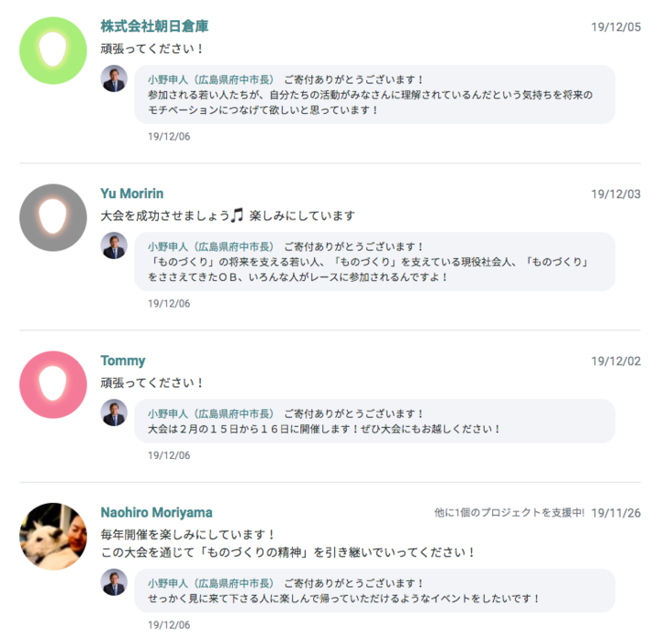672x637 pixels.
Task: Click 株式会社朝日倉庫's green avatar icon
Action: point(53,49)
